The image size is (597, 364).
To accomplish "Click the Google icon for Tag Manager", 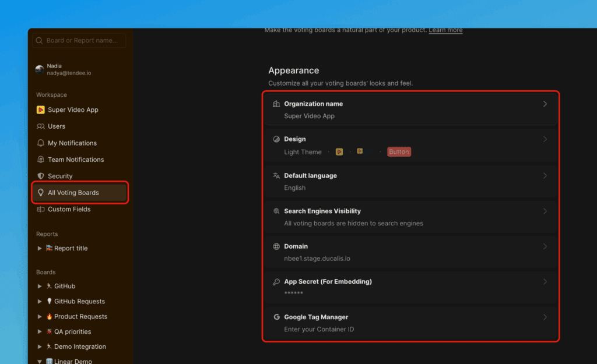I will 276,317.
